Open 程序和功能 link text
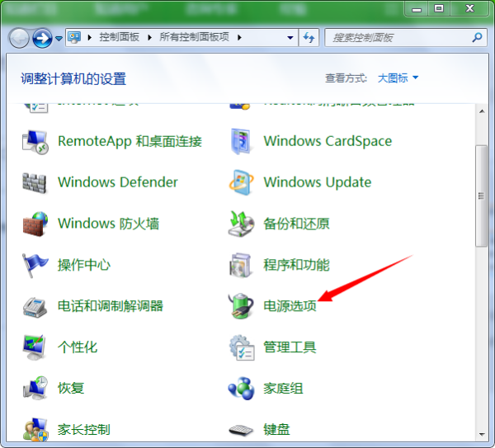This screenshot has width=495, height=448. (x=296, y=265)
